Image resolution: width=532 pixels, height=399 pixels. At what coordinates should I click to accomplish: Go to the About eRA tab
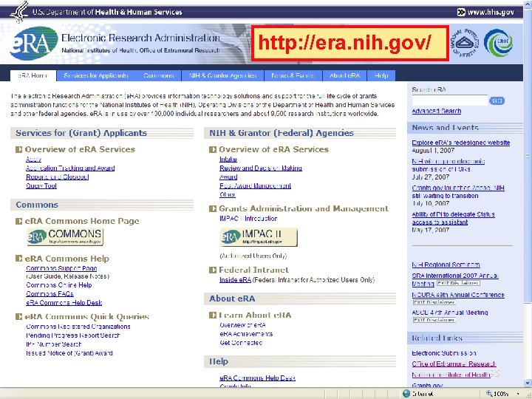click(344, 75)
